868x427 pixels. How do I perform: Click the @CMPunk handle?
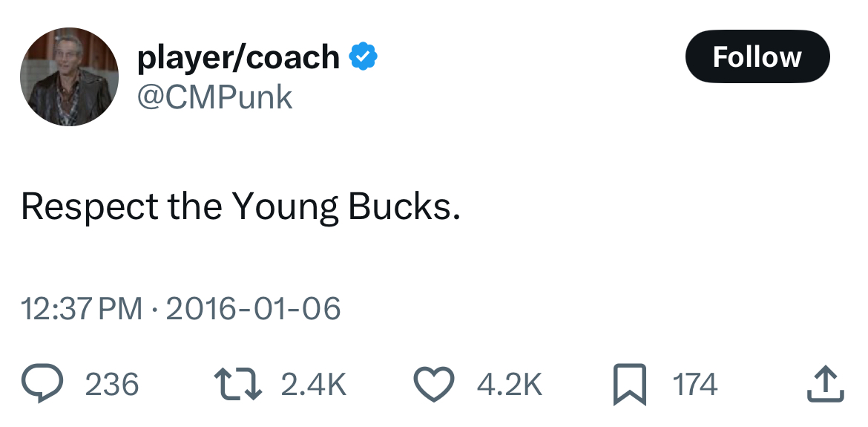pos(215,97)
